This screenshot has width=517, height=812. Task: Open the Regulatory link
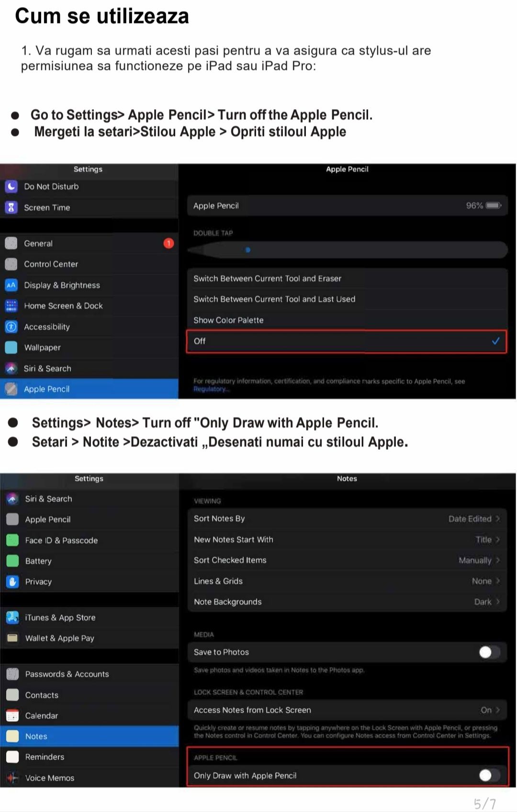point(211,389)
